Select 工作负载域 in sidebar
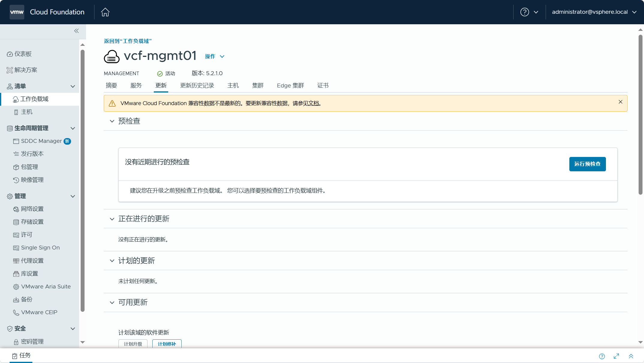 pos(40,99)
